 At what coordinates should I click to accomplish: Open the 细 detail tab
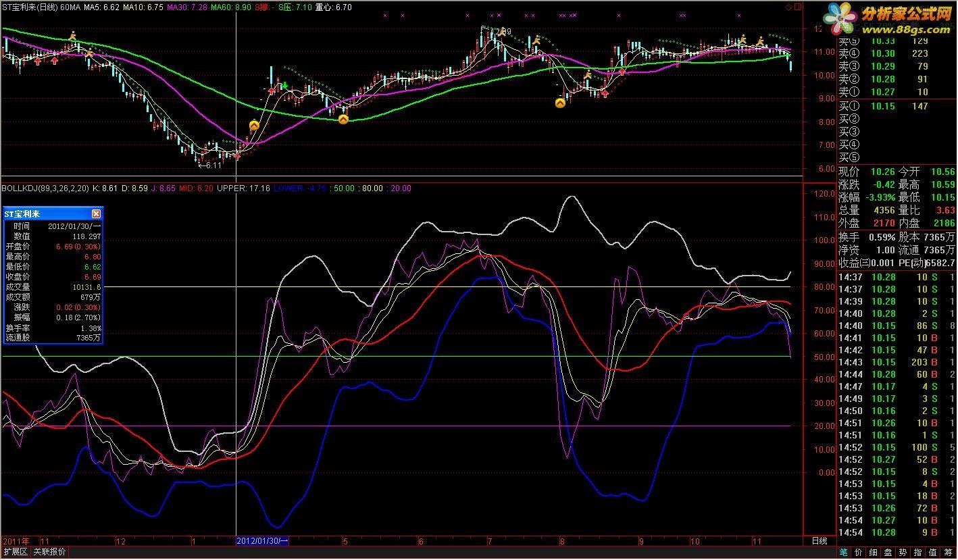pos(874,553)
